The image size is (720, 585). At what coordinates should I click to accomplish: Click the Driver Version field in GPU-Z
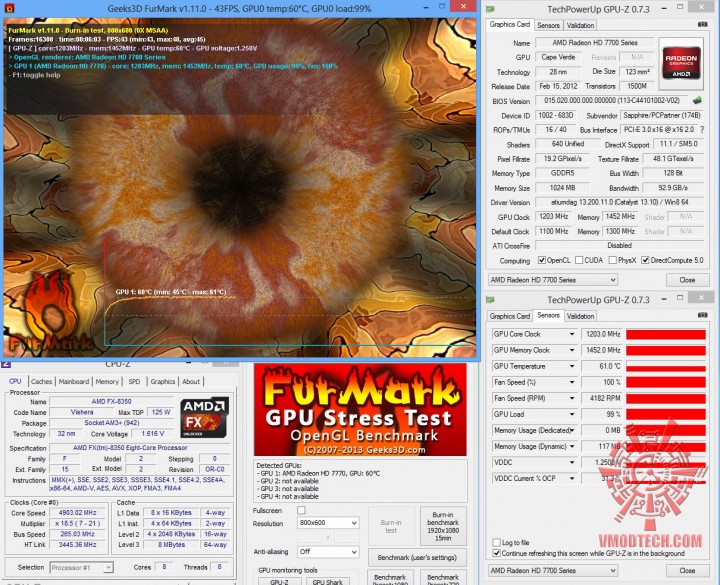click(x=619, y=202)
